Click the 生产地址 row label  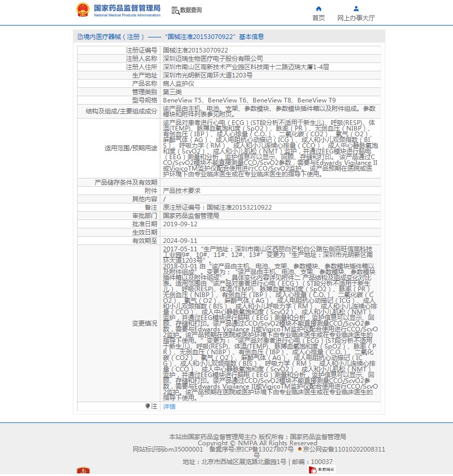click(x=145, y=75)
